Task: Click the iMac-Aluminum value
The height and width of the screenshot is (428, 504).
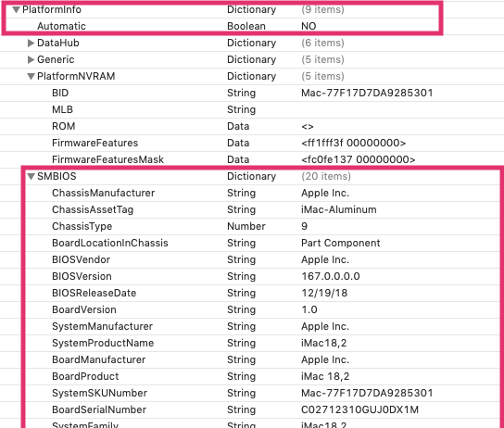Action: (338, 209)
